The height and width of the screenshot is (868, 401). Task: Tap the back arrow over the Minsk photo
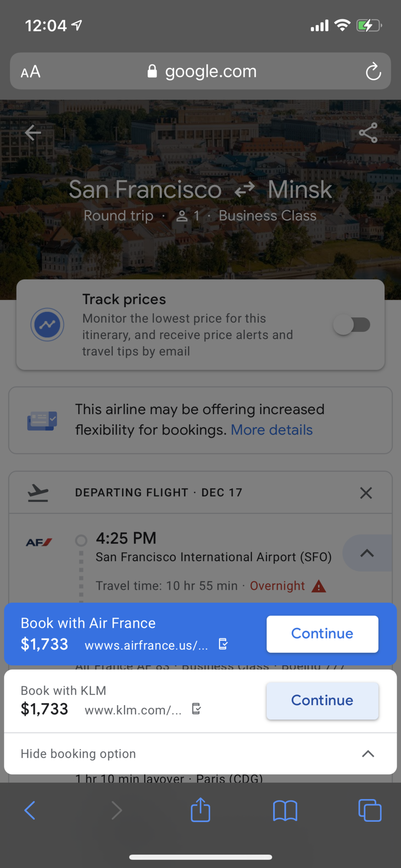[33, 133]
